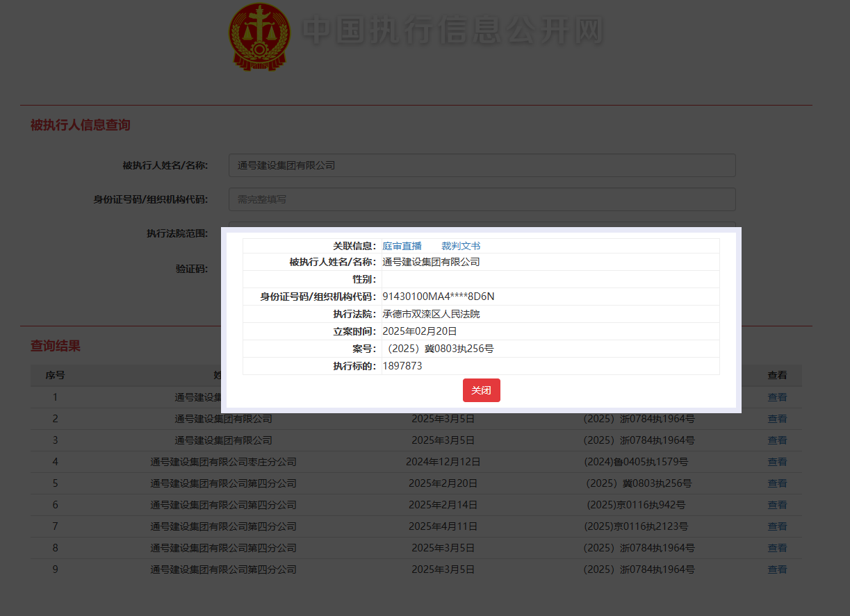
Task: Click the date 2025年3月5日 in row 8
Action: point(443,548)
